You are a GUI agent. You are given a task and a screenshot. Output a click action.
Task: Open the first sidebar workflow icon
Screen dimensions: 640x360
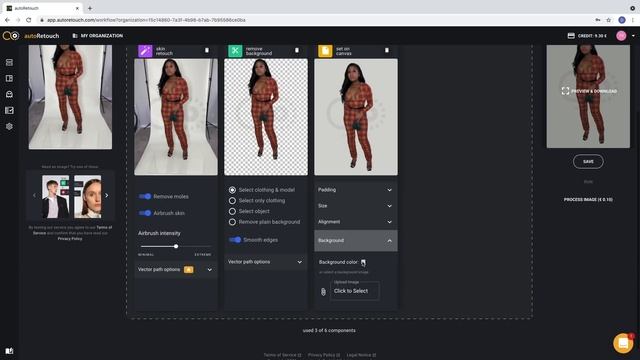point(9,62)
